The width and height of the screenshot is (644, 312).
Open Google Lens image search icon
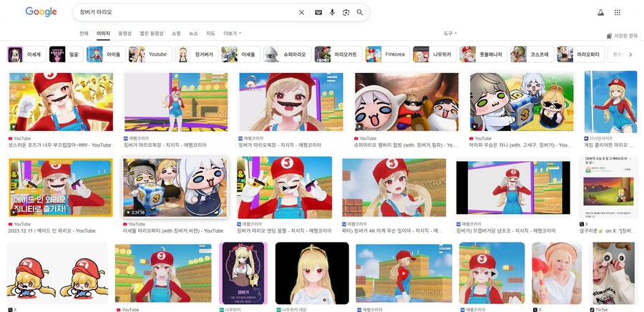(346, 12)
